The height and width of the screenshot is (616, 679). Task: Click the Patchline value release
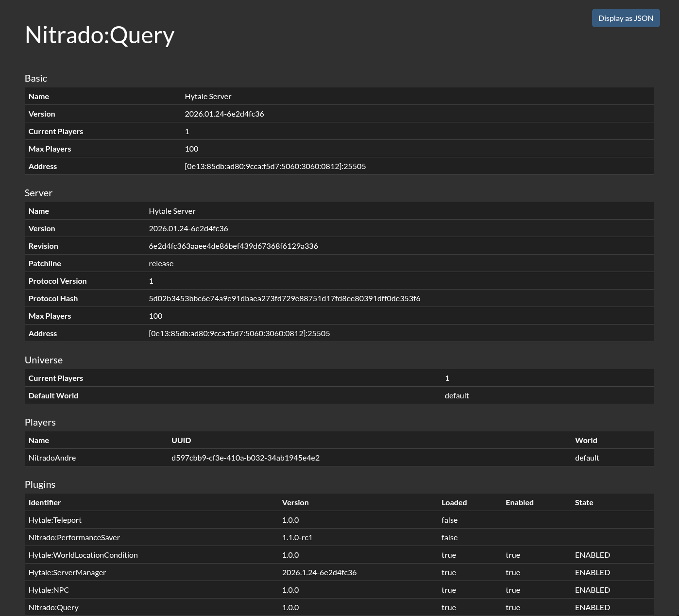click(x=161, y=263)
